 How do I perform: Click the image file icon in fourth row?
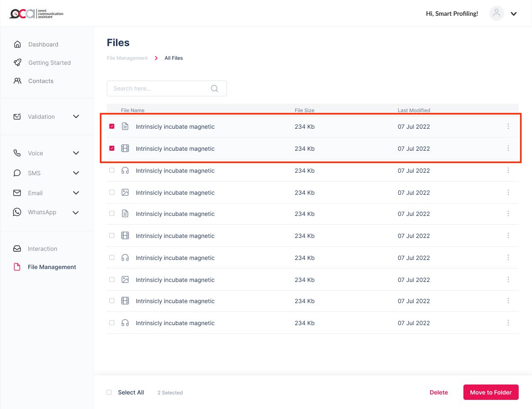(125, 193)
